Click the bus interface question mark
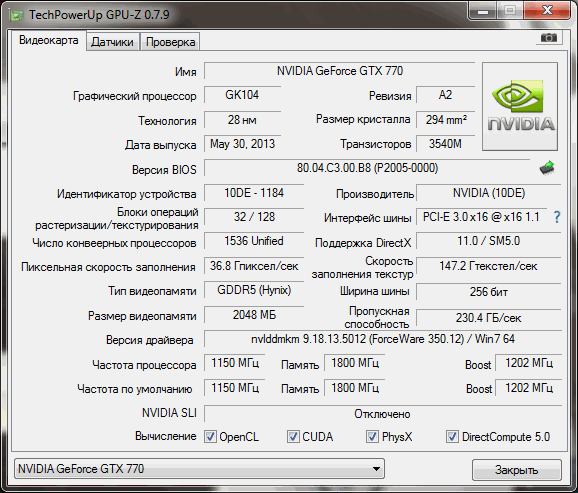 pos(557,217)
